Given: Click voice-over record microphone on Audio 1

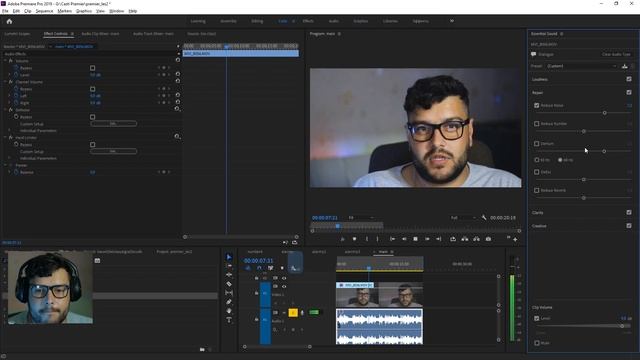Looking at the screenshot, I should (302, 313).
